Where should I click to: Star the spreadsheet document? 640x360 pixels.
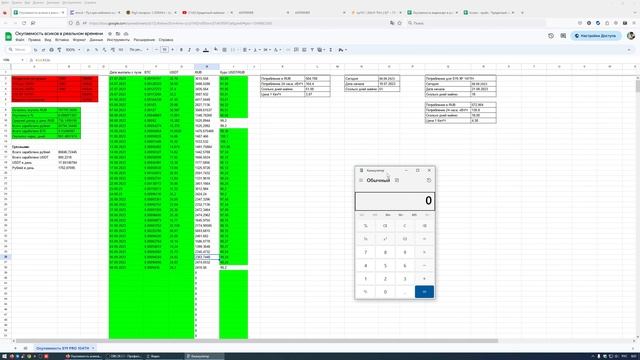110,33
